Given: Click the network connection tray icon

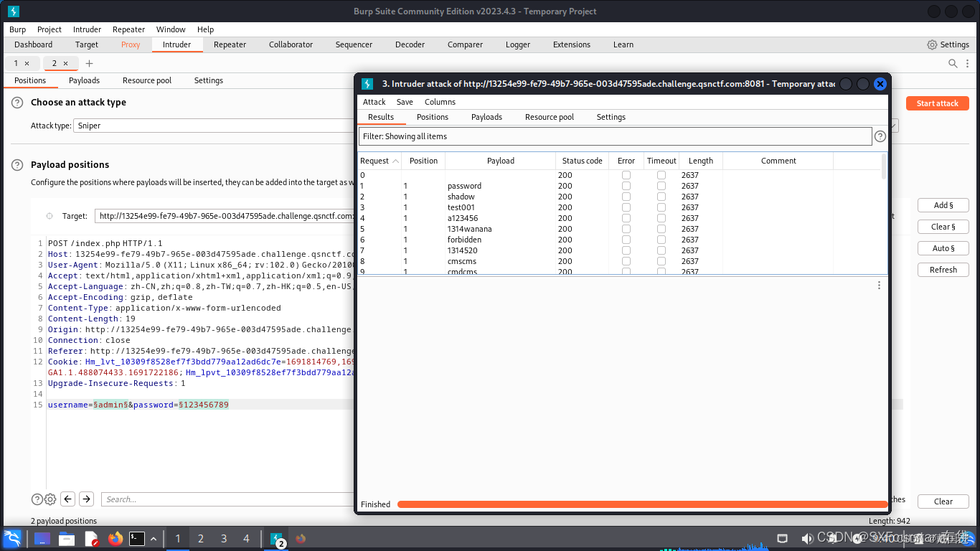Looking at the screenshot, I should pyautogui.click(x=783, y=538).
